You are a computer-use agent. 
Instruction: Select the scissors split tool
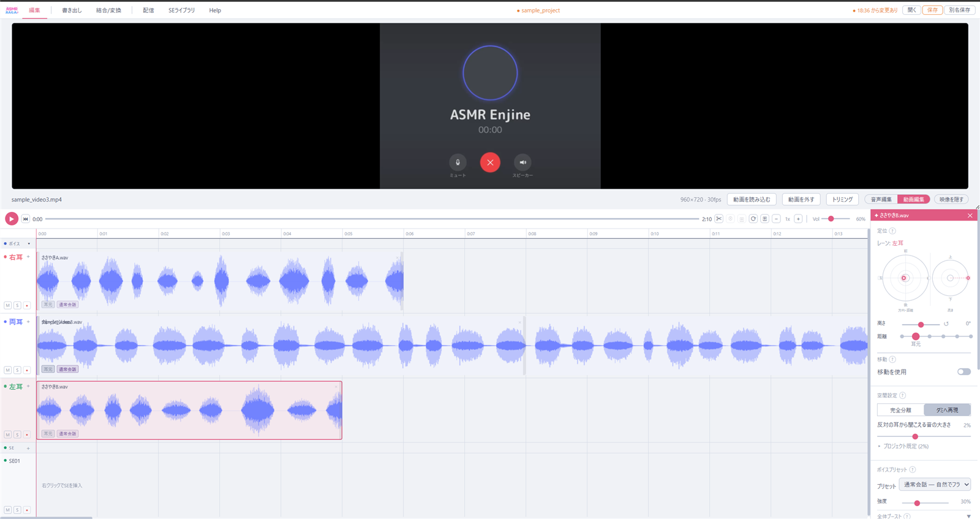(x=719, y=219)
